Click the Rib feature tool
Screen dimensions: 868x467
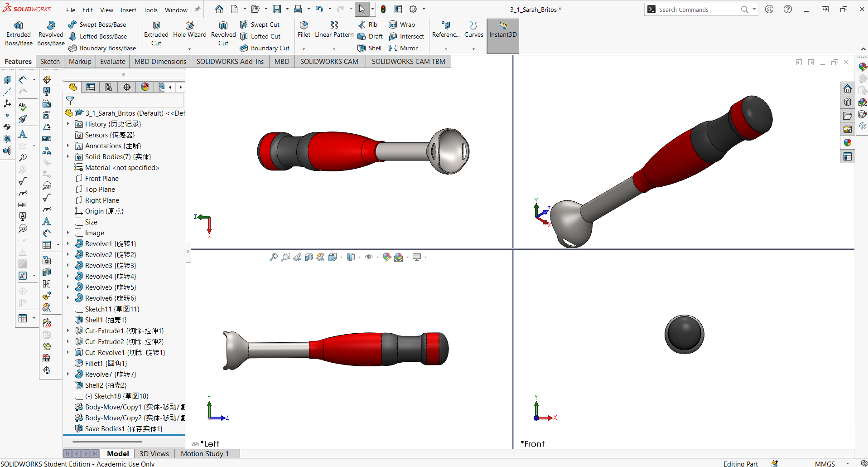coord(367,24)
